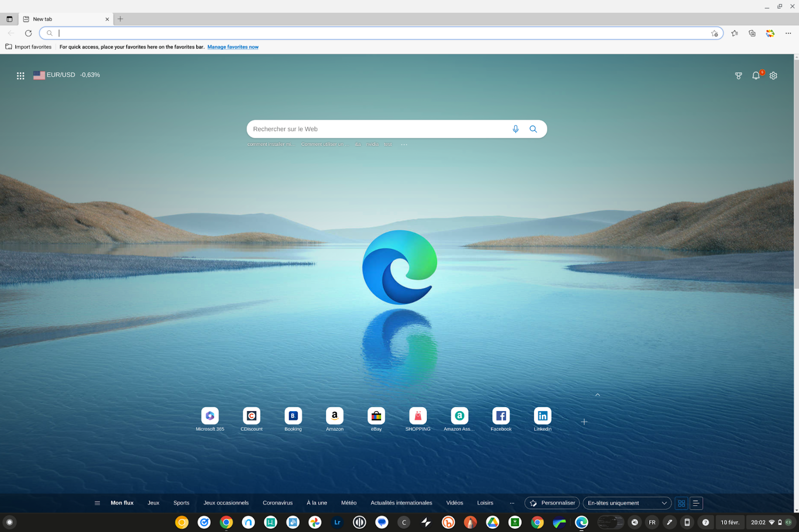Select the Météo feed tab
The image size is (799, 532).
point(349,503)
